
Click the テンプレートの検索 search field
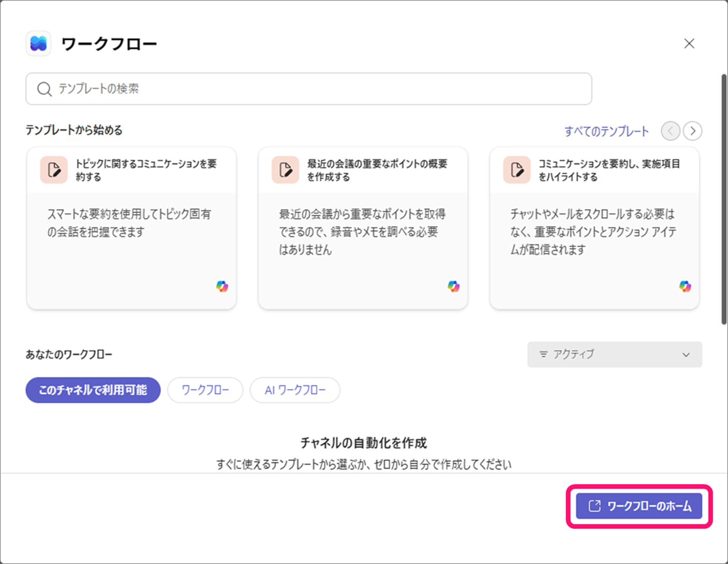coord(309,89)
